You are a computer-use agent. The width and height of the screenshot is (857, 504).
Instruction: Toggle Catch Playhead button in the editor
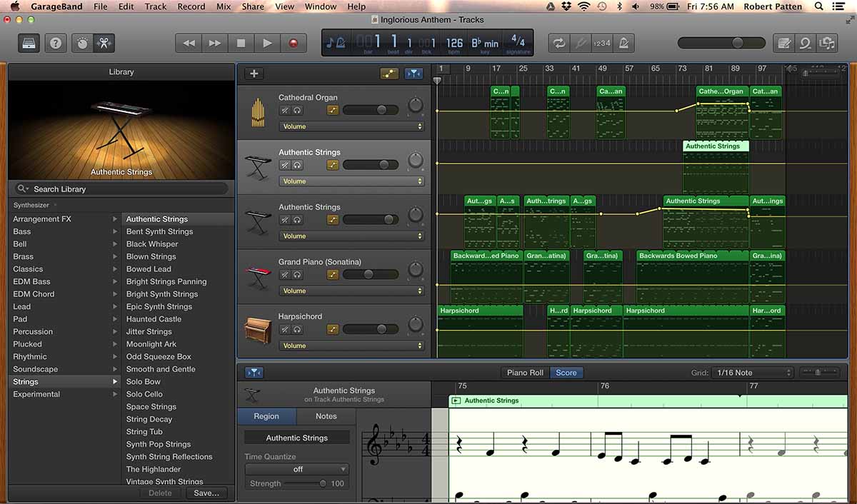(254, 373)
